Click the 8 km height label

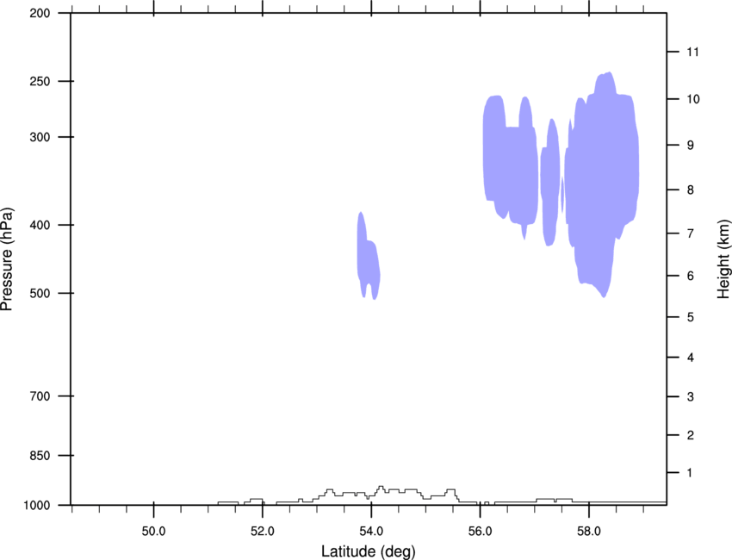coord(691,190)
